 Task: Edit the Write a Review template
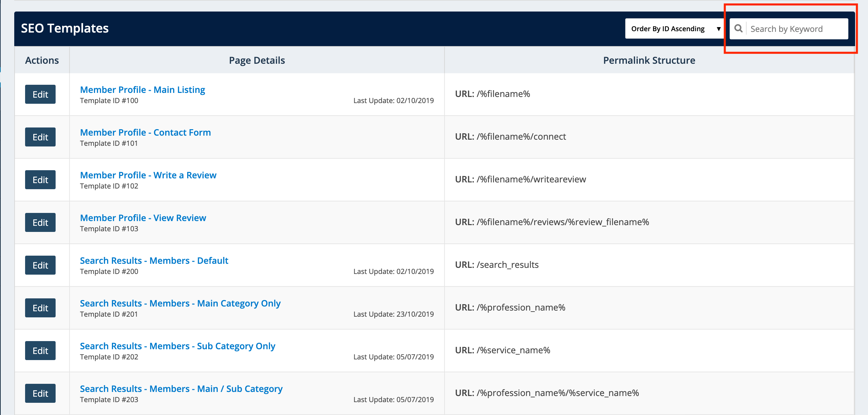40,180
